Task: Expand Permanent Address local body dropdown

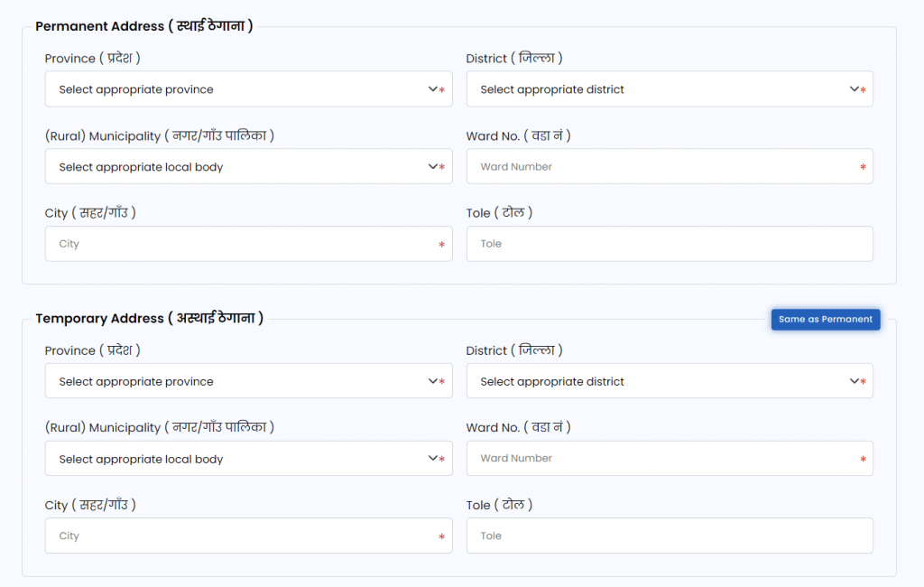Action: 235,167
